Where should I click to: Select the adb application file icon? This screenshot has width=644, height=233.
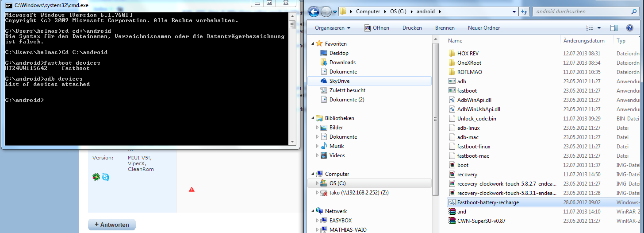coord(452,81)
